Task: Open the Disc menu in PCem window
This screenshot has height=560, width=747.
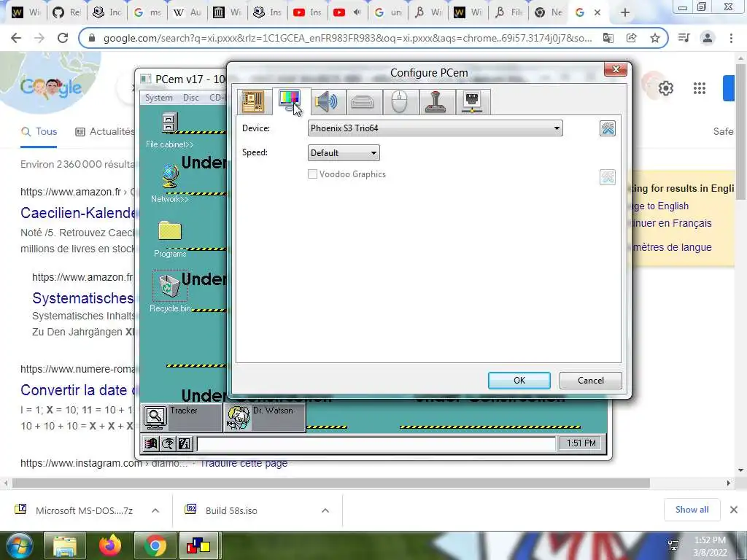Action: coord(191,98)
